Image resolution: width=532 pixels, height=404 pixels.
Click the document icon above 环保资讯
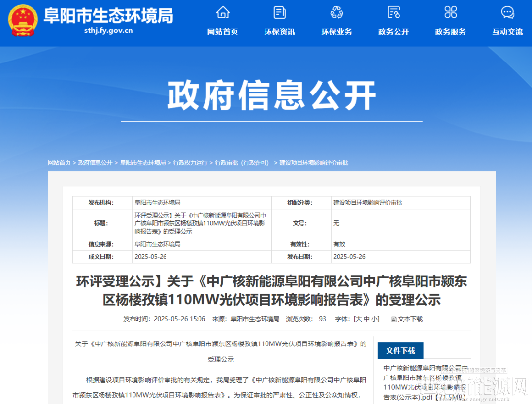[280, 12]
